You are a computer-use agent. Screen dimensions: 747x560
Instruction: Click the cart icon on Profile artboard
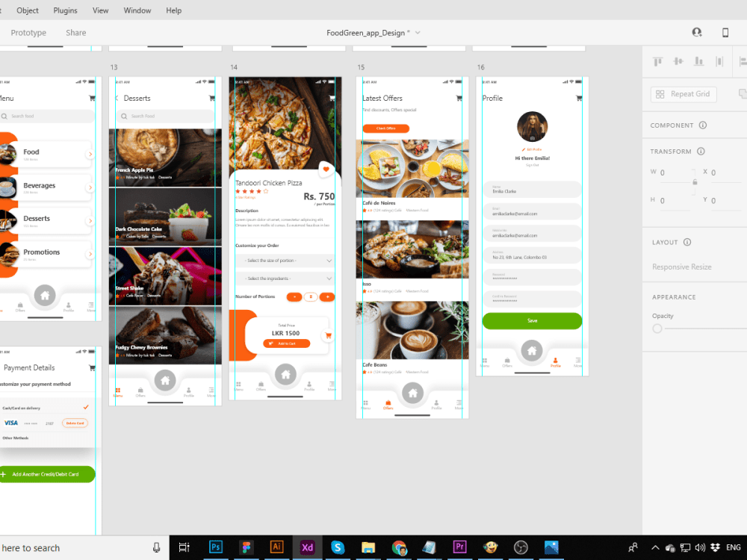pyautogui.click(x=579, y=98)
